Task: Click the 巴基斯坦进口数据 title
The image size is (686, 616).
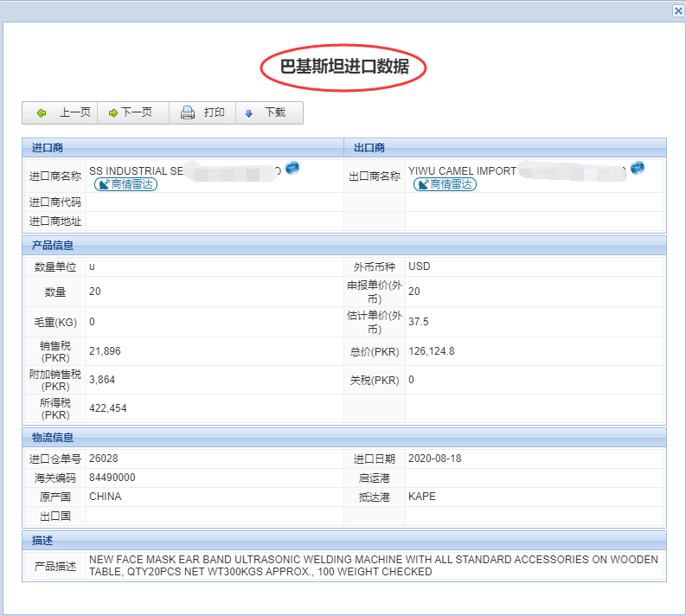Action: tap(344, 67)
